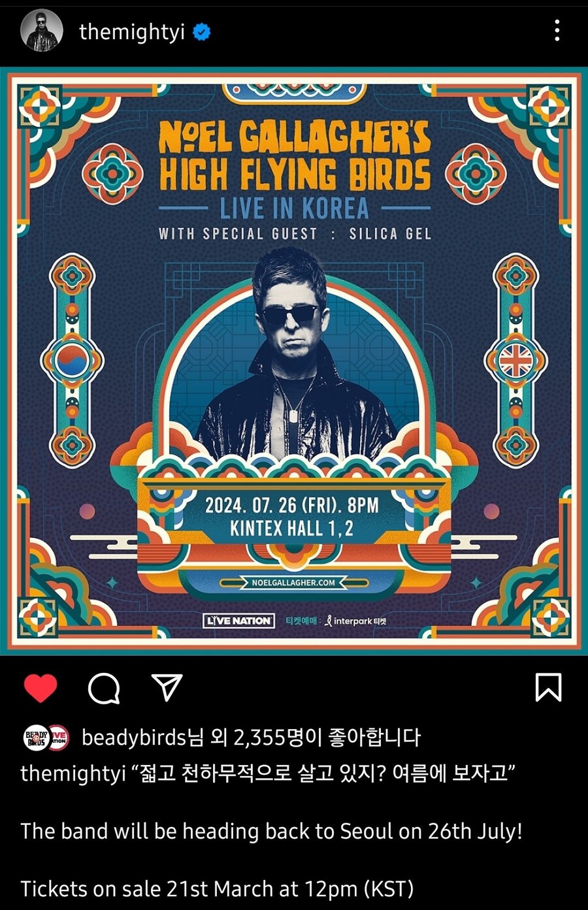The image size is (588, 910).
Task: Unlike the post with the red heart
Action: (41, 688)
